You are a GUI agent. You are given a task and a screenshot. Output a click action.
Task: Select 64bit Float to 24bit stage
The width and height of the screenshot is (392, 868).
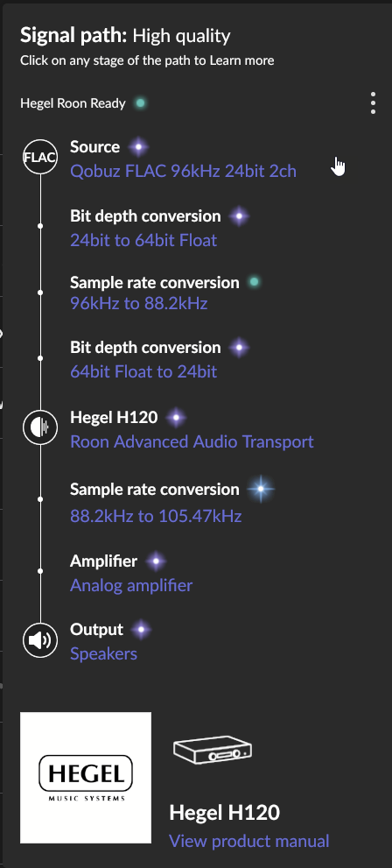coord(143,371)
